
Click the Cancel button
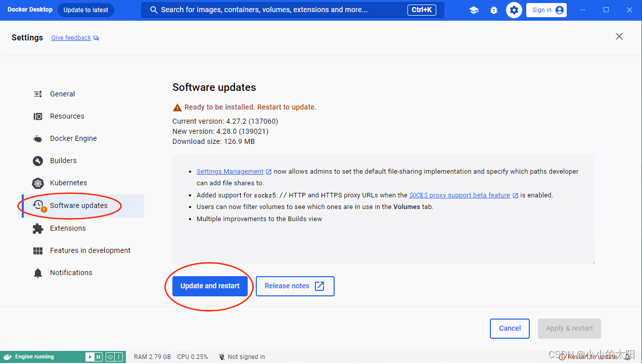(510, 328)
